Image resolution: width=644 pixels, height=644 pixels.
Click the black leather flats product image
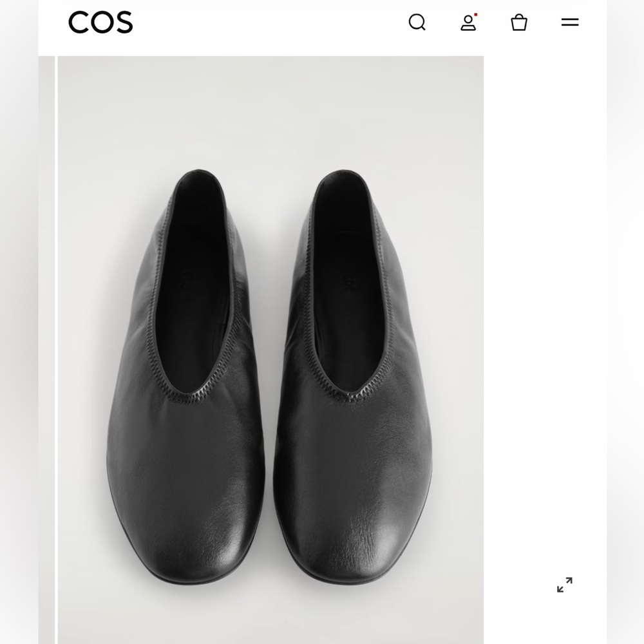[x=270, y=350]
